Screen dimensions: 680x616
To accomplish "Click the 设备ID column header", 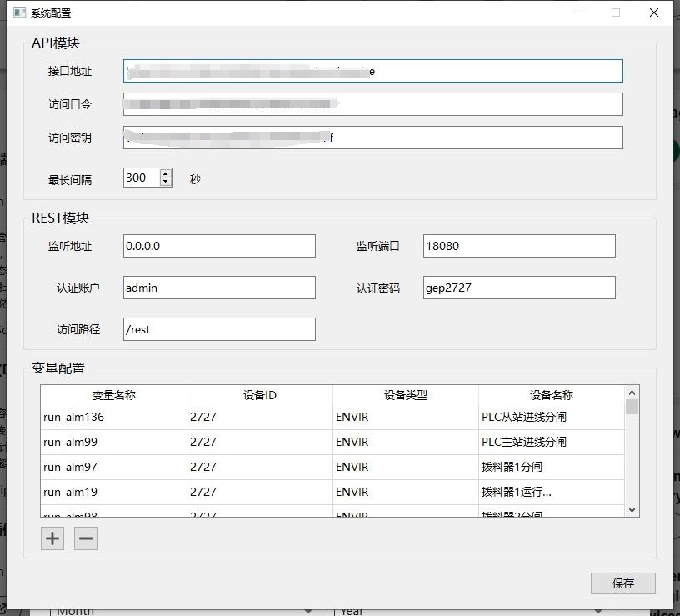I will [x=260, y=395].
